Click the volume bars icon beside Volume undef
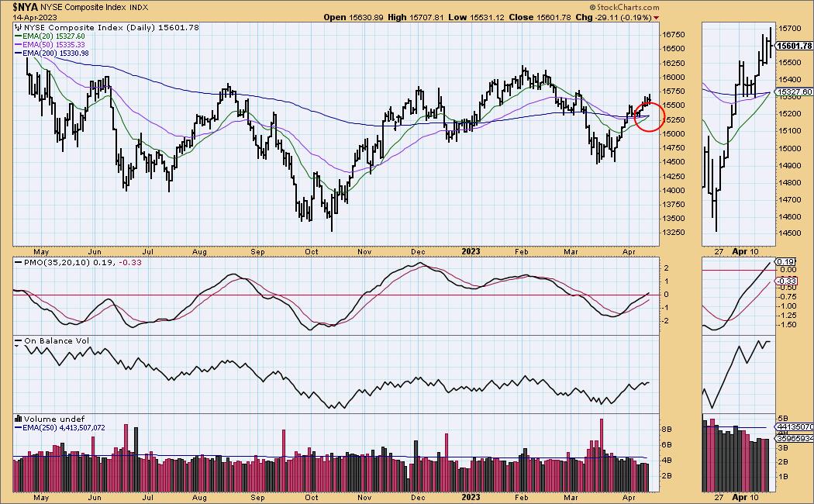Viewport: 814px width, 504px height. click(x=18, y=419)
